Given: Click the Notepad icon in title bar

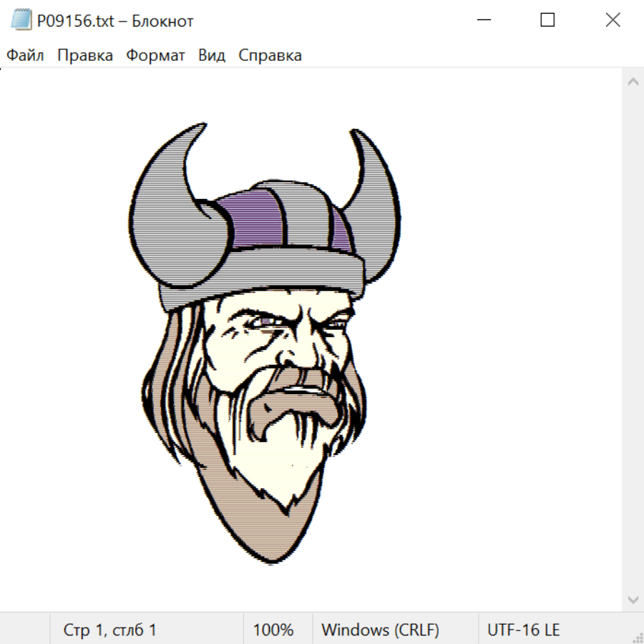Looking at the screenshot, I should (21, 21).
